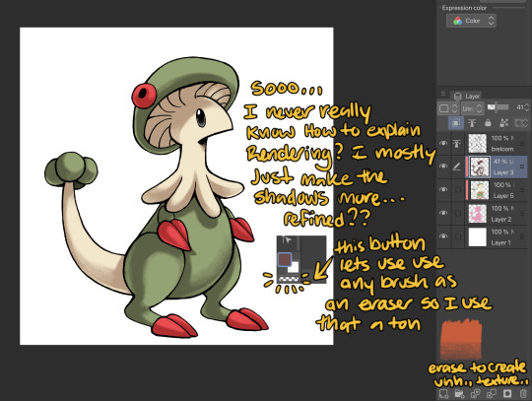Viewport: 532px width, 401px height.
Task: Click the layer opacity slider
Action: (499, 107)
